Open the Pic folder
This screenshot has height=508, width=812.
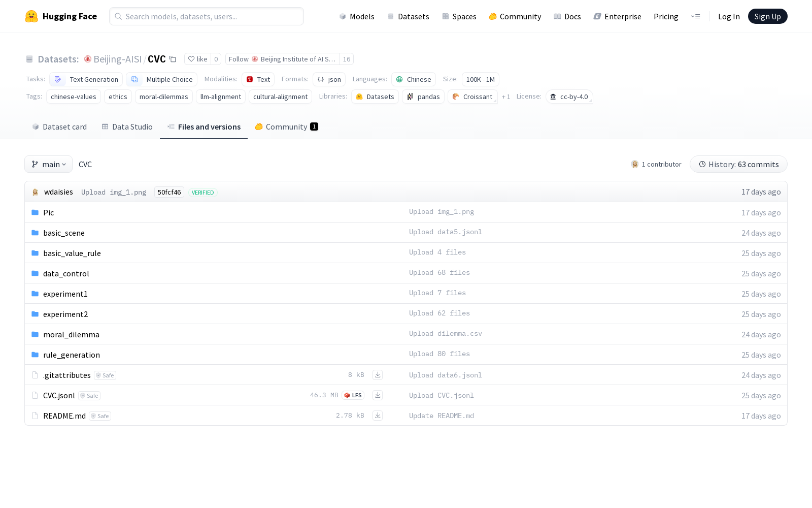[48, 212]
